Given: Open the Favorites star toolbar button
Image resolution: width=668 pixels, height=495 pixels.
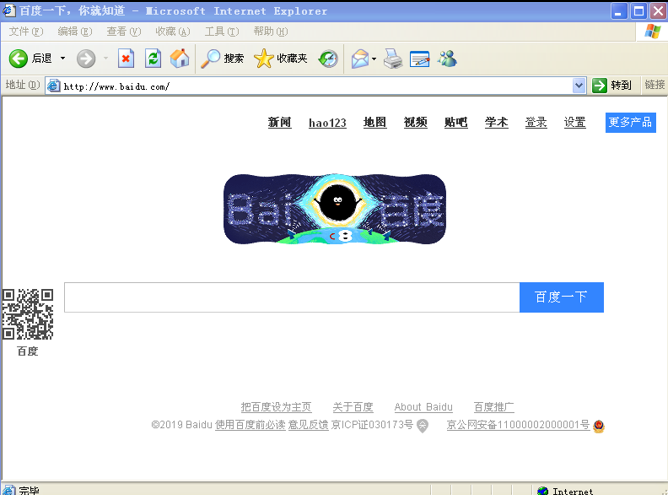Looking at the screenshot, I should (x=280, y=58).
